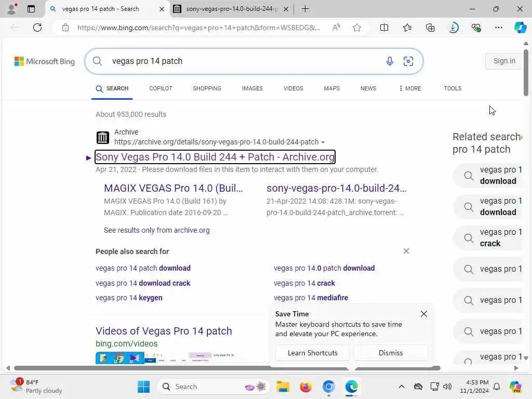The height and width of the screenshot is (399, 532).
Task: Open sony-vegas-pro-14.0-build-24 sublink
Action: click(336, 188)
